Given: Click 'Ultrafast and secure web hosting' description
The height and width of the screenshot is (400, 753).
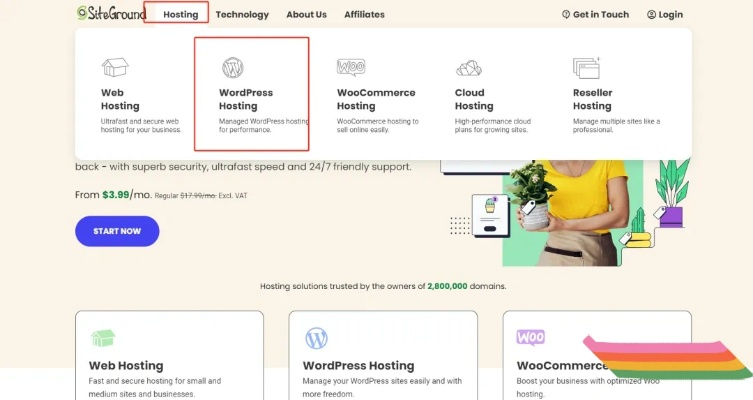Looking at the screenshot, I should click(x=141, y=126).
